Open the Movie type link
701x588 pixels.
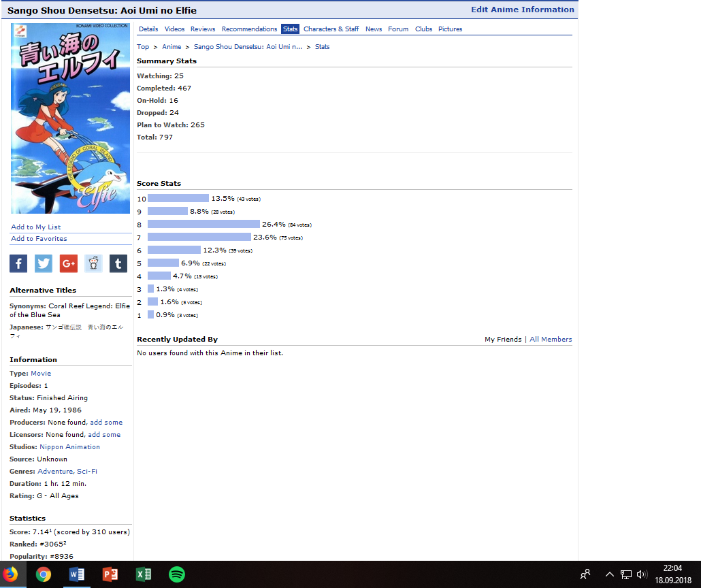41,374
